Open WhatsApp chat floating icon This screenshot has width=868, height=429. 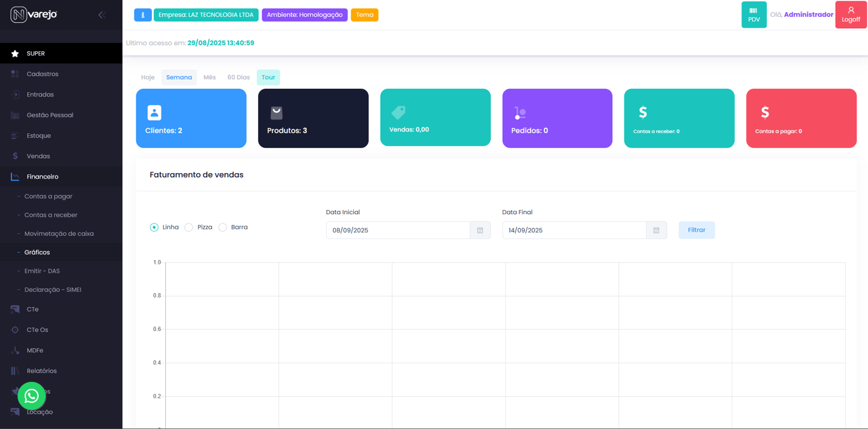pos(32,396)
